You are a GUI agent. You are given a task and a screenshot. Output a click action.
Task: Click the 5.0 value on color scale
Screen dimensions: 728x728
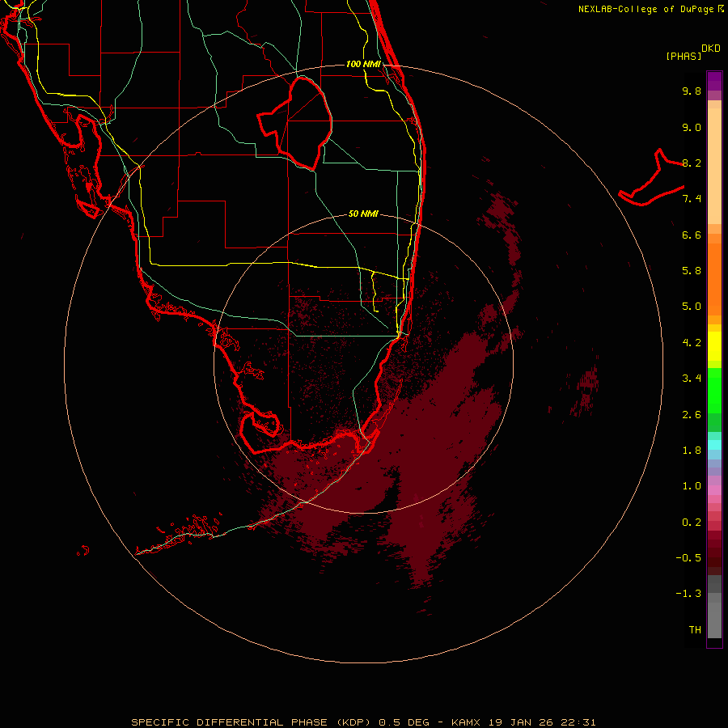coord(692,307)
